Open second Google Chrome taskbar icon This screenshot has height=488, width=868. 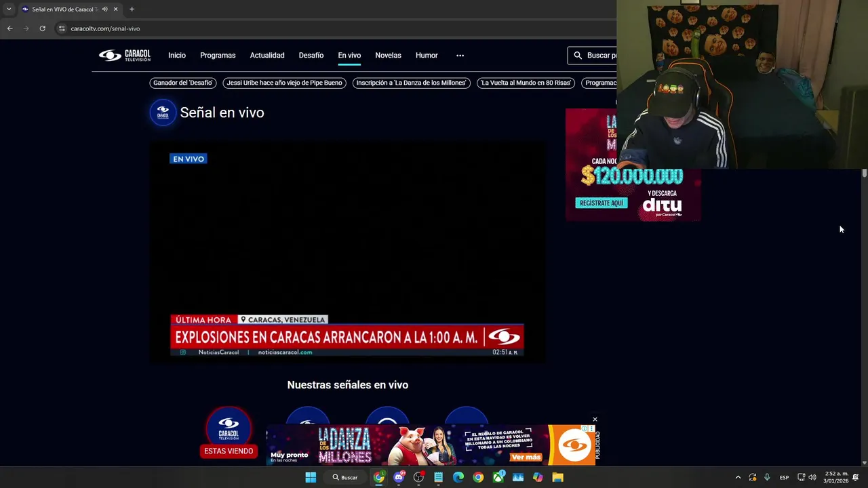(478, 477)
